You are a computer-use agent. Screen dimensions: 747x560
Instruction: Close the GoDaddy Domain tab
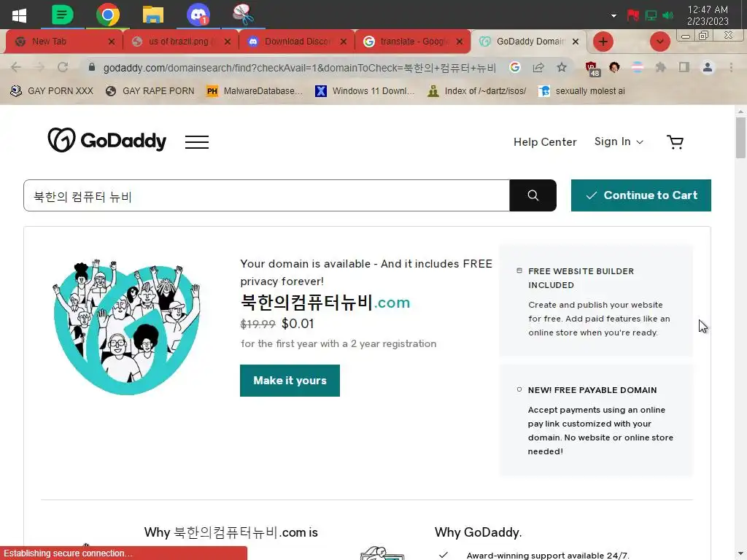[576, 42]
